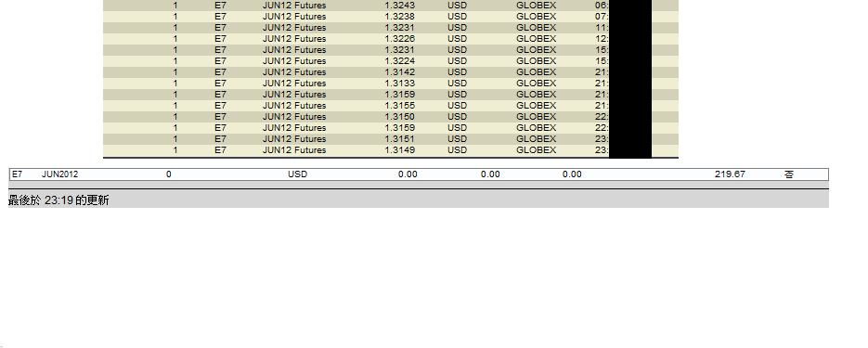868x348 pixels.
Task: Click the 12: time cell
Action: click(602, 39)
